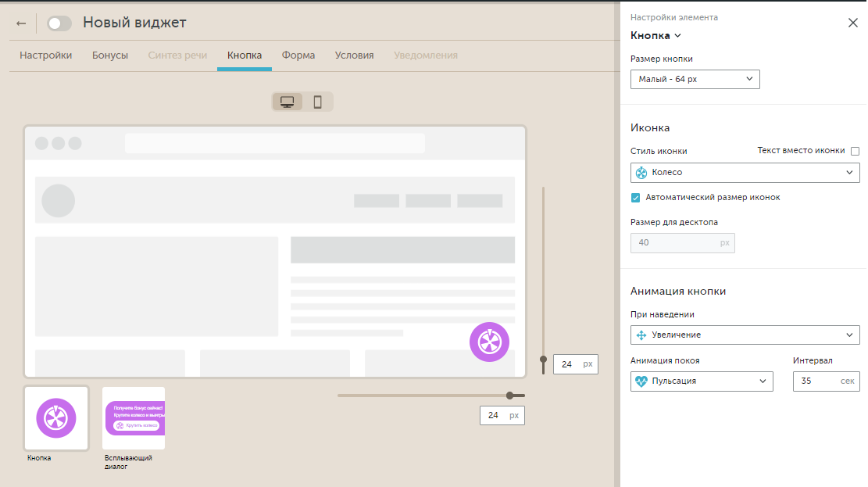Viewport: 868px width, 487px height.
Task: Open the Анимация покоя dropdown
Action: click(701, 381)
